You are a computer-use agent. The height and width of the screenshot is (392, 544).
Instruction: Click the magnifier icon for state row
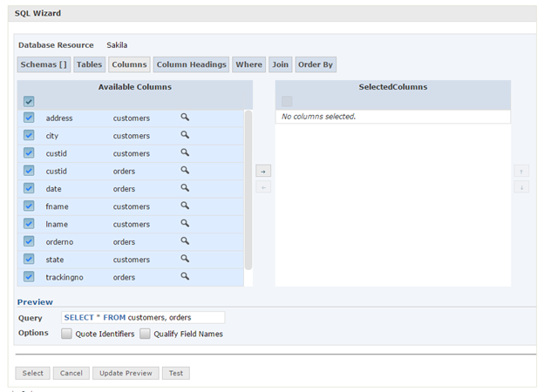(x=185, y=259)
